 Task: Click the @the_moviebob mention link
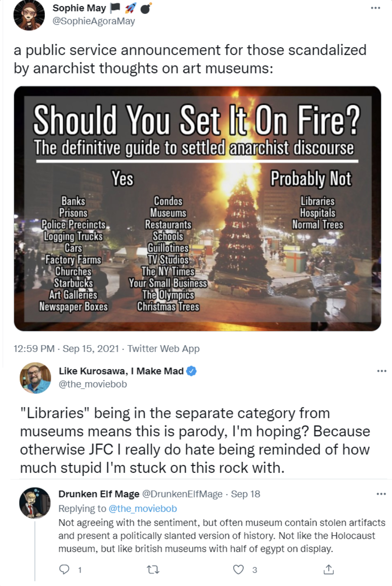click(143, 509)
